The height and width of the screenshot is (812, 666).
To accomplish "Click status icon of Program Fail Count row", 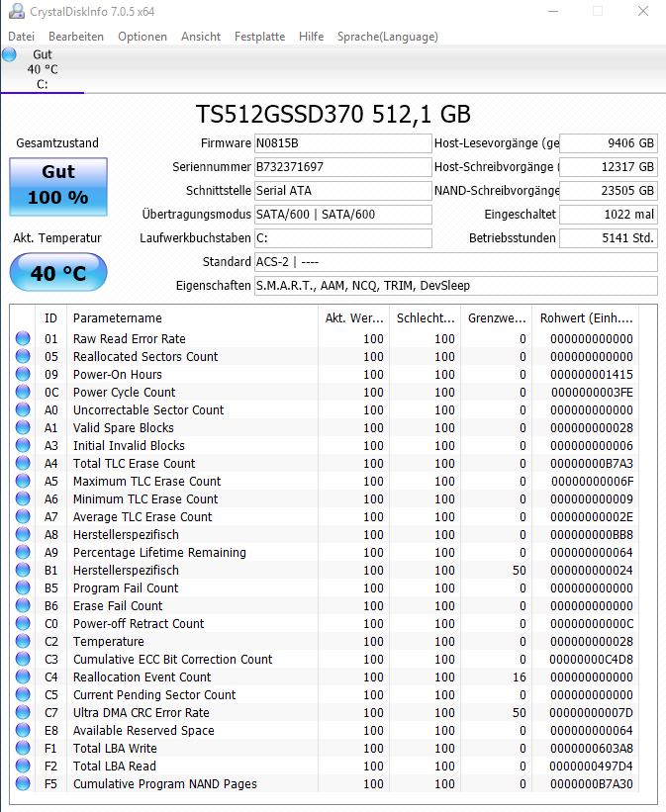I will point(23,587).
